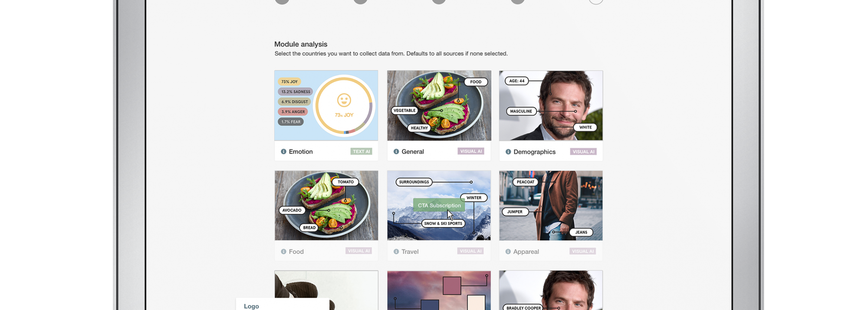Click the smiley face in the joy ring
The height and width of the screenshot is (310, 868).
344,100
